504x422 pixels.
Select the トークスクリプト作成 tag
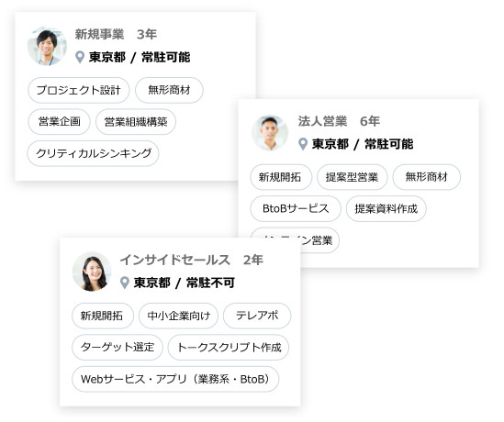click(229, 347)
